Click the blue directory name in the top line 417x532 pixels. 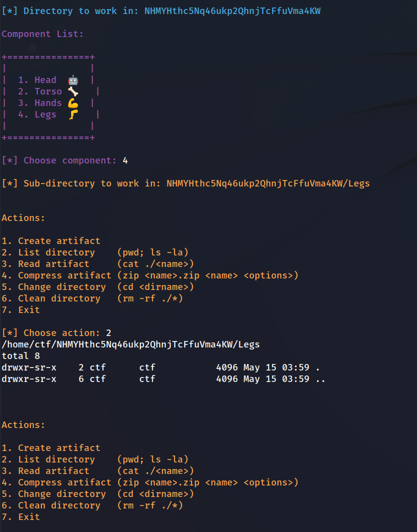point(232,11)
